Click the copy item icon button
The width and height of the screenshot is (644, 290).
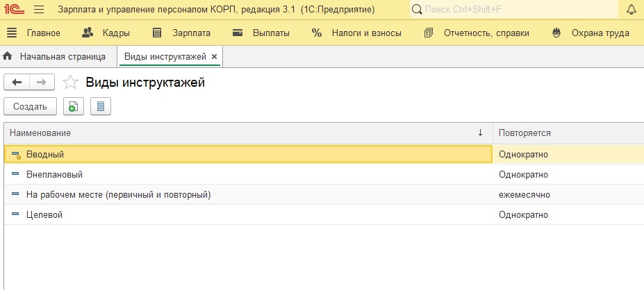tap(74, 107)
